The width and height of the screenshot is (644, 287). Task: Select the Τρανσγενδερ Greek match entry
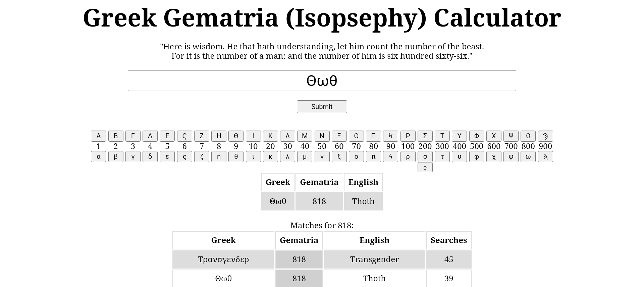coord(223,259)
